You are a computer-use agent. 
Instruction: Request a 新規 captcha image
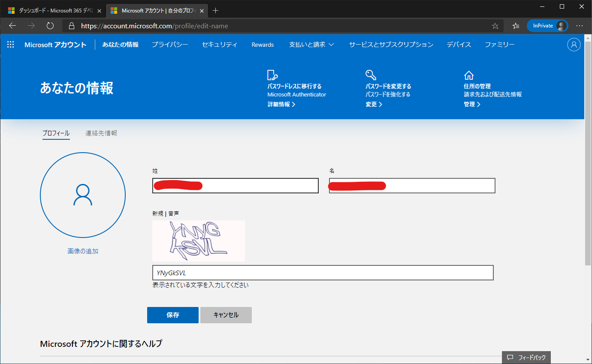(157, 213)
